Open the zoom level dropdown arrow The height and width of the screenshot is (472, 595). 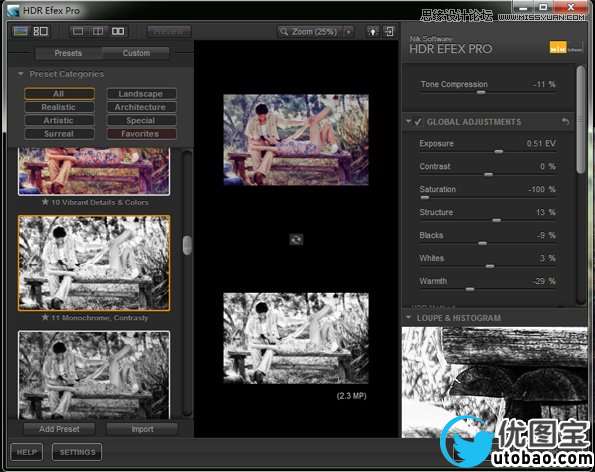pos(348,31)
